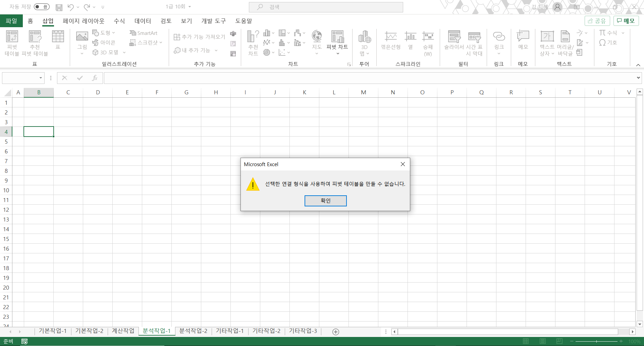The image size is (644, 346).
Task: Toggle the 자동 저장 switch
Action: click(x=42, y=7)
